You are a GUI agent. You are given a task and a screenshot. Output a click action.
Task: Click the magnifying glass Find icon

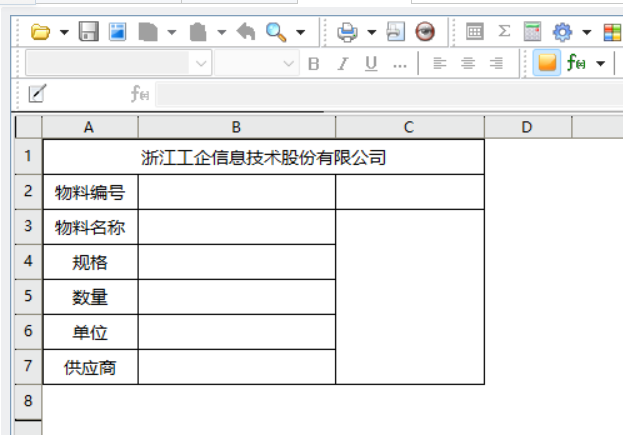pos(276,32)
